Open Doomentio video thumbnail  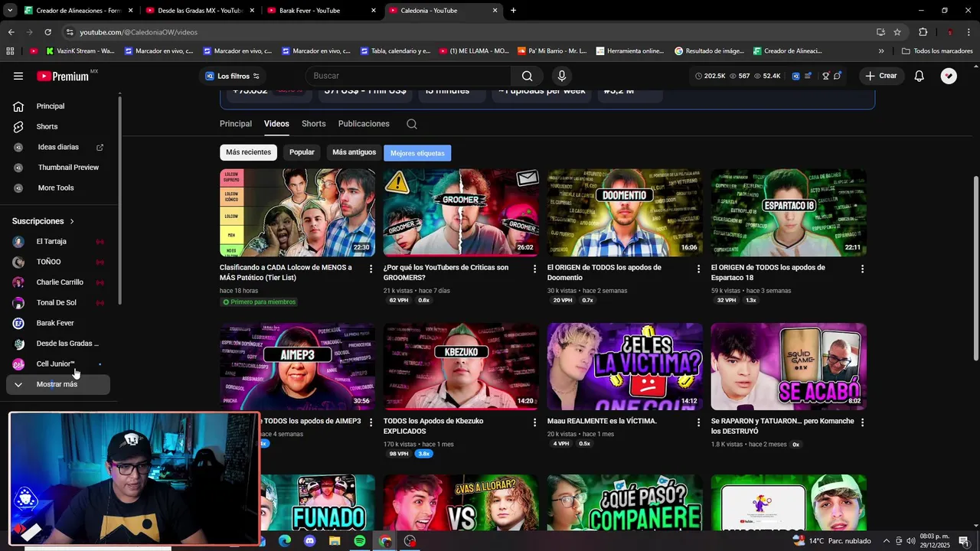click(624, 213)
